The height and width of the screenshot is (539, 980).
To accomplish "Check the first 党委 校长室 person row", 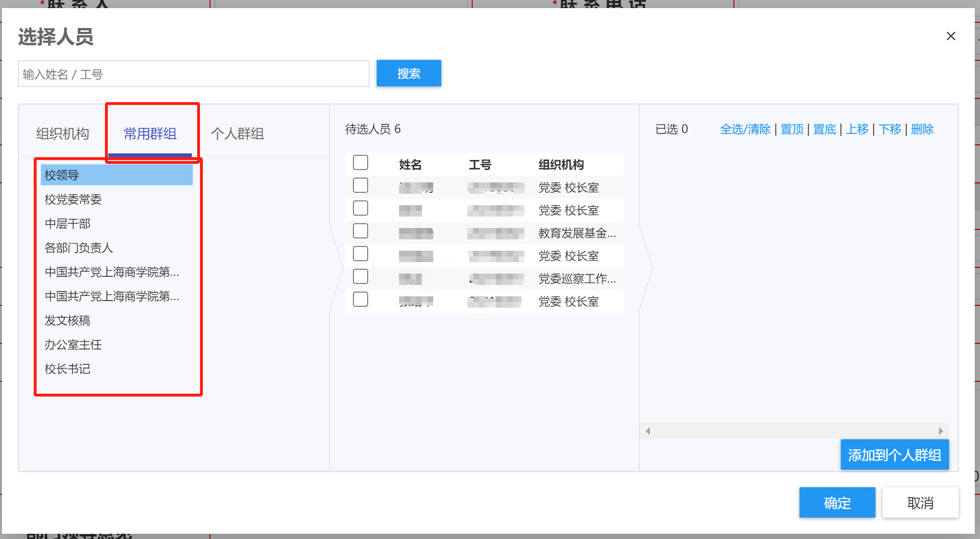I will [x=361, y=186].
